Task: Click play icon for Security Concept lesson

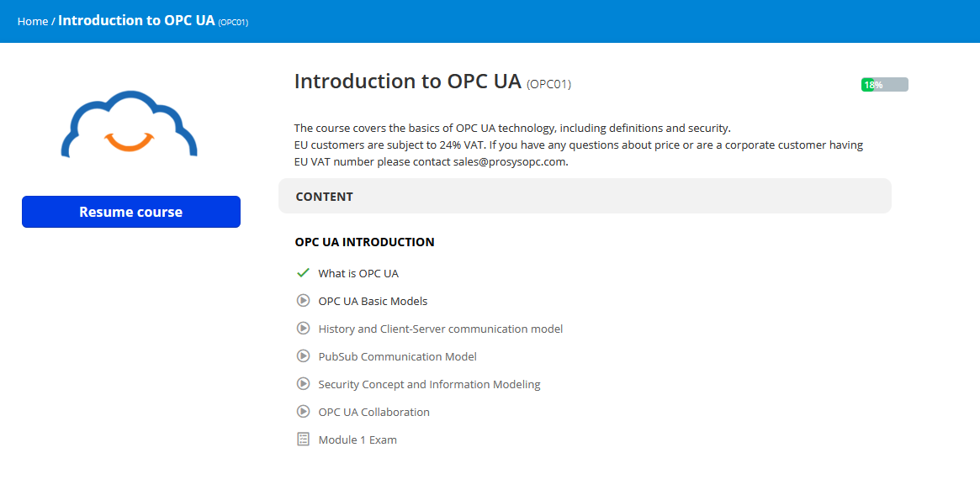Action: click(x=304, y=384)
